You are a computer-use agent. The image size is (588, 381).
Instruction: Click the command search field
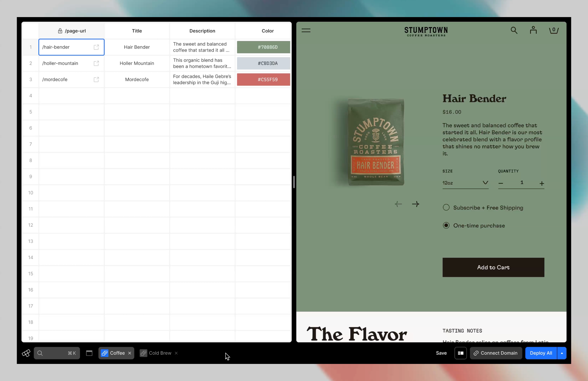(x=57, y=353)
